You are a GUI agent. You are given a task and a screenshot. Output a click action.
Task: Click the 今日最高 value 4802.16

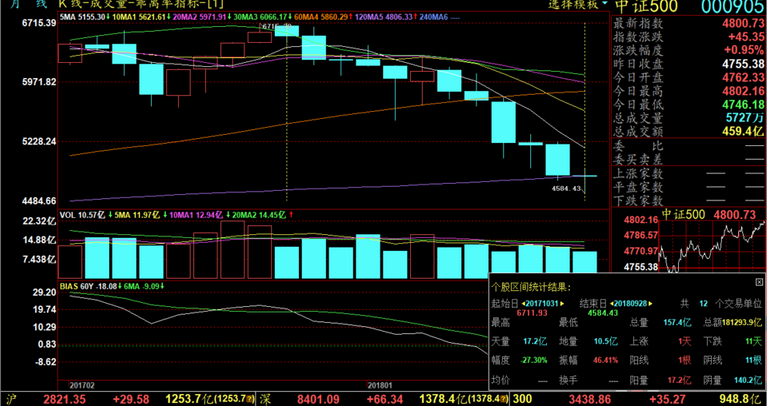coord(743,91)
